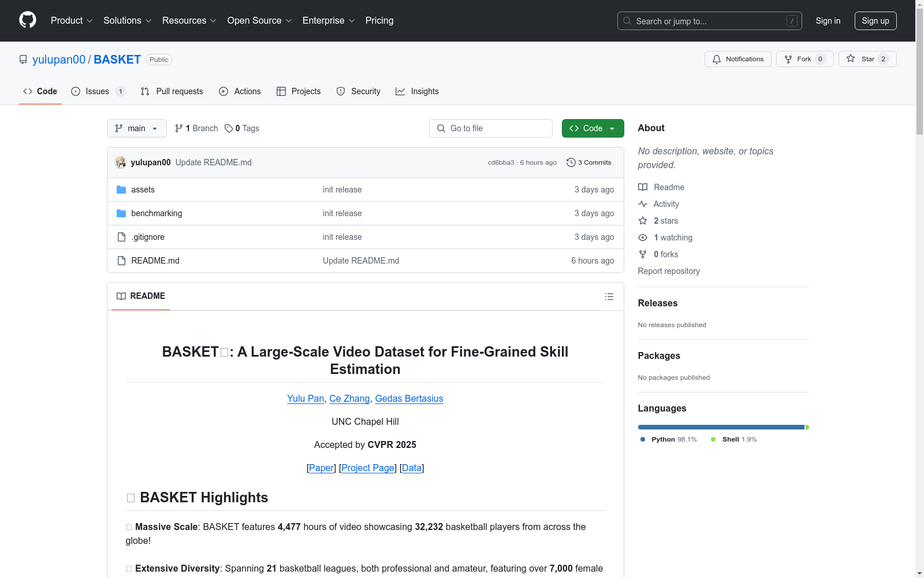Open the README outline icon
This screenshot has height=578, width=924.
[609, 297]
